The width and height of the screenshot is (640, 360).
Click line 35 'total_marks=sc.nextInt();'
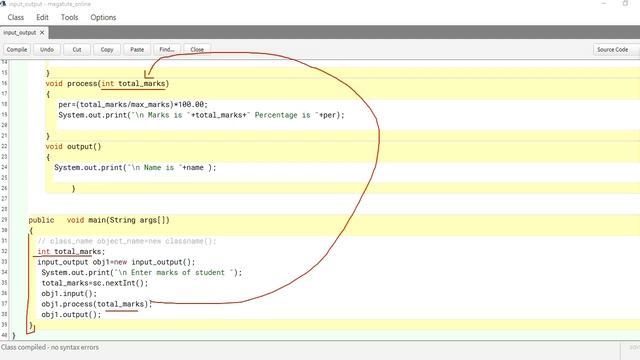[95, 283]
